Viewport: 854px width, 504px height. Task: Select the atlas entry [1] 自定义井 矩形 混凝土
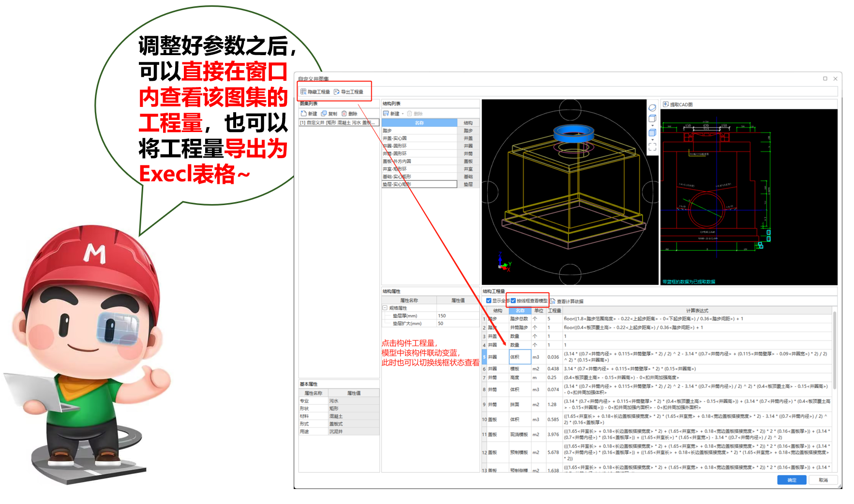click(339, 123)
